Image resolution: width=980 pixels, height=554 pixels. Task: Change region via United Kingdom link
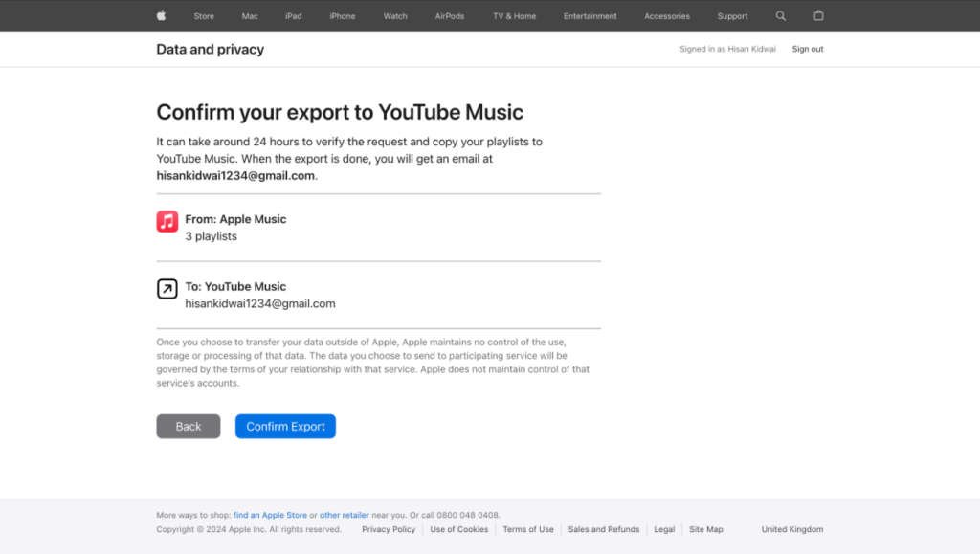click(x=791, y=528)
